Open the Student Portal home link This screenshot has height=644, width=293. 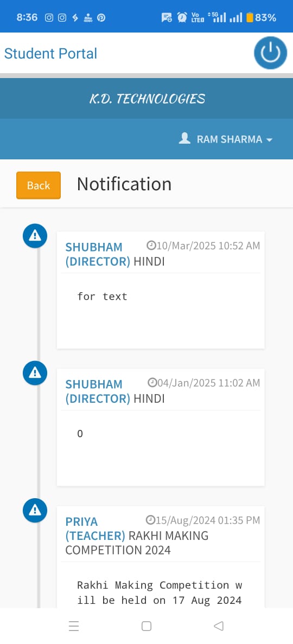(50, 53)
